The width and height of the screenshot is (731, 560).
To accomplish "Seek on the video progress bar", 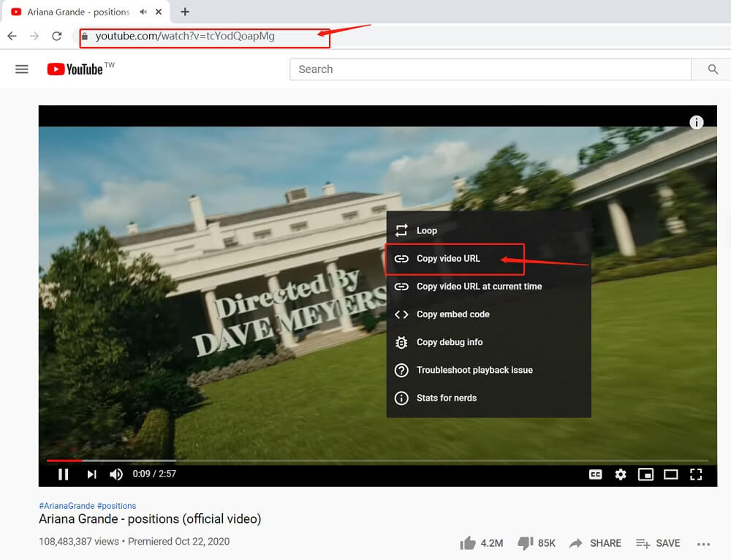I will click(378, 461).
